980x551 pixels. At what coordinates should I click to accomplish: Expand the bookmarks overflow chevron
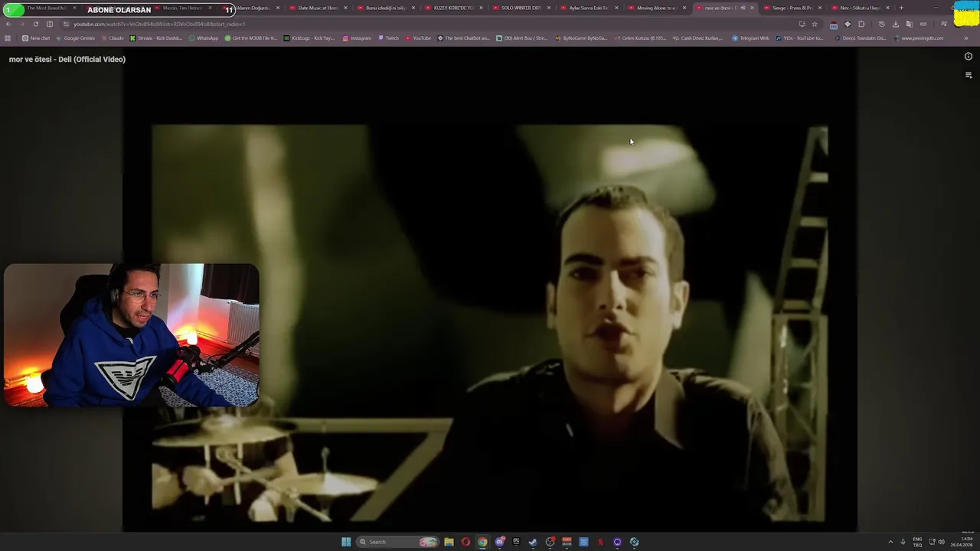[966, 38]
